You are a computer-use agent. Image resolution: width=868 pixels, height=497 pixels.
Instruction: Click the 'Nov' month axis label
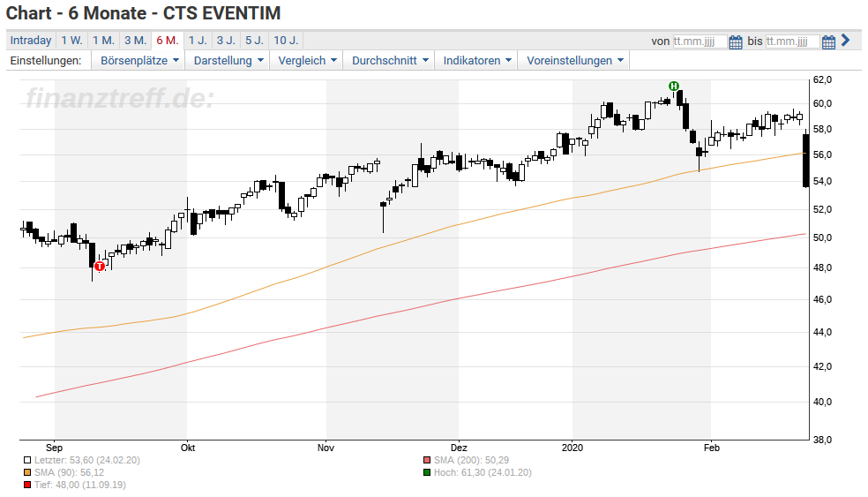[x=325, y=448]
